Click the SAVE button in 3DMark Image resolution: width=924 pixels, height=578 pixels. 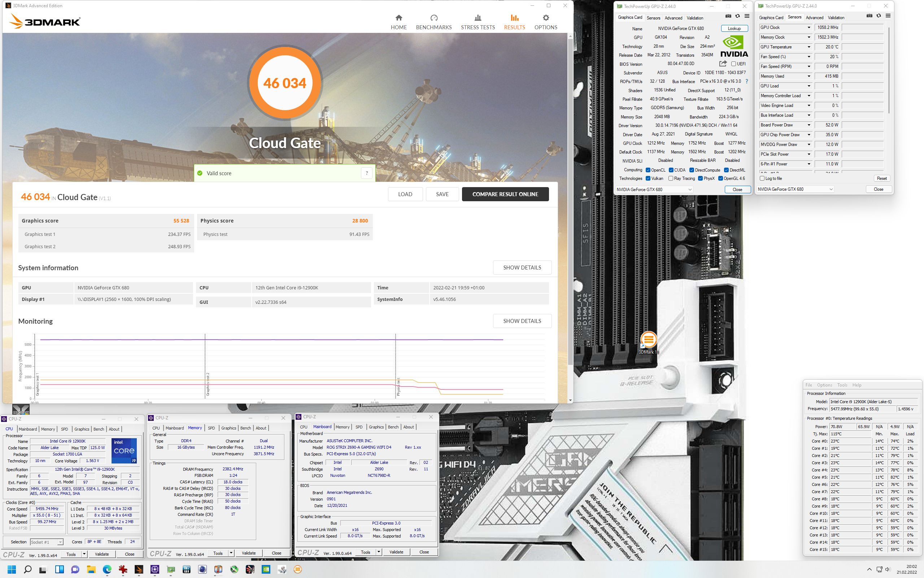(442, 194)
